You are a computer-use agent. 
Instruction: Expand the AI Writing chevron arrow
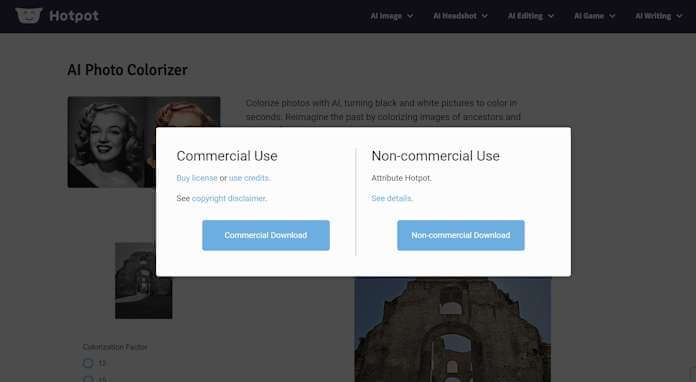[x=679, y=16]
